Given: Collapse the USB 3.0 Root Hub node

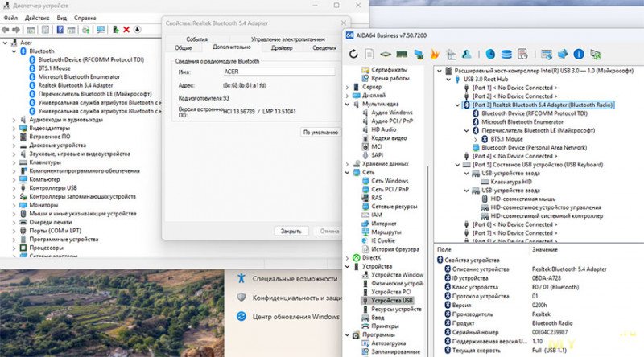Looking at the screenshot, I should pyautogui.click(x=448, y=79).
